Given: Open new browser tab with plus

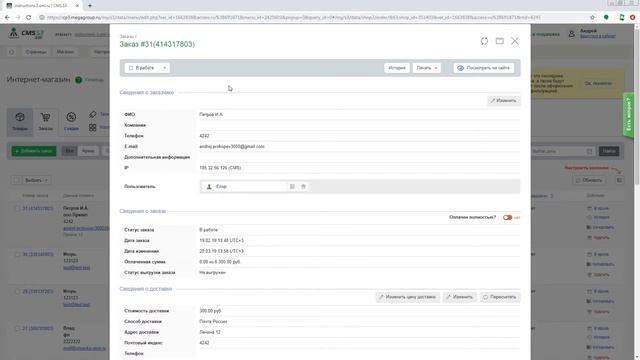Looking at the screenshot, I should pyautogui.click(x=90, y=6).
